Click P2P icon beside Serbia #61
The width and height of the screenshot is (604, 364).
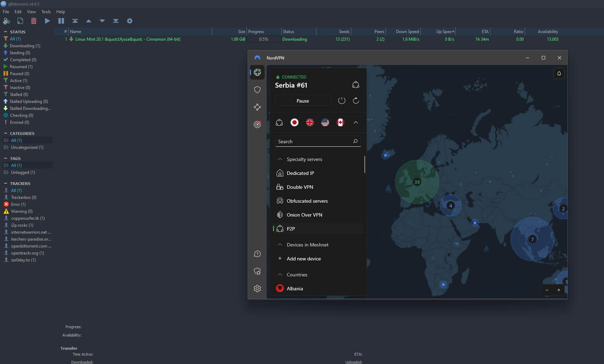point(356,85)
